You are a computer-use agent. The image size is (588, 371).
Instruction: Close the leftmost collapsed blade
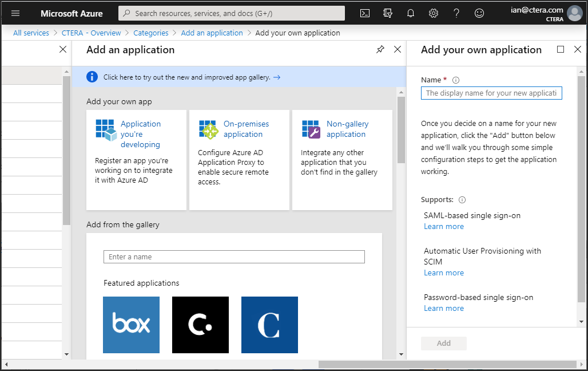(x=63, y=49)
